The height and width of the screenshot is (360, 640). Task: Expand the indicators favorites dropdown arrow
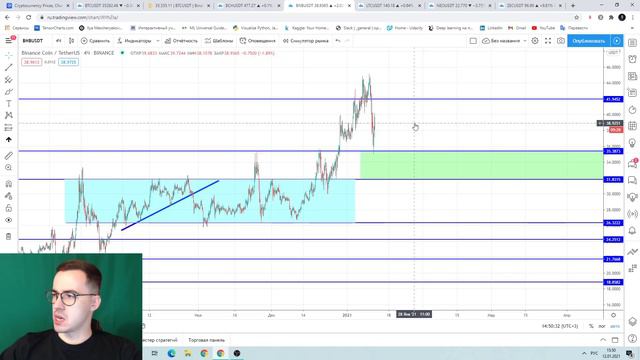158,41
